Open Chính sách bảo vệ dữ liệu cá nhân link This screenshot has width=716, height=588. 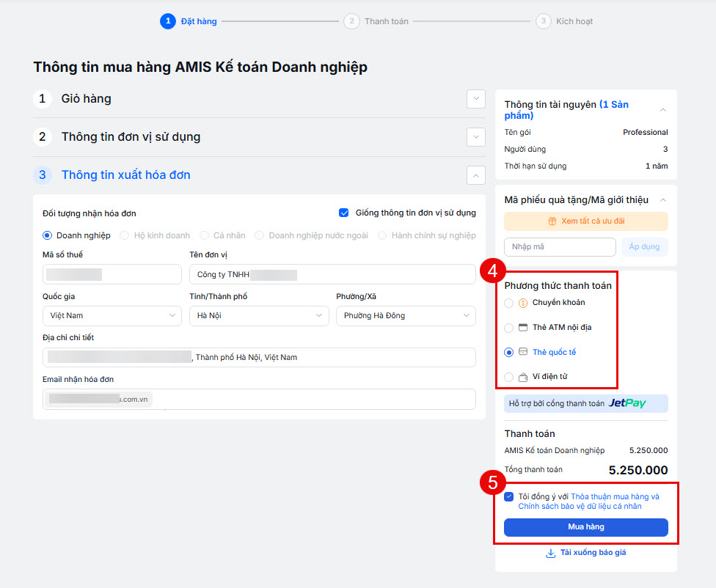(580, 507)
